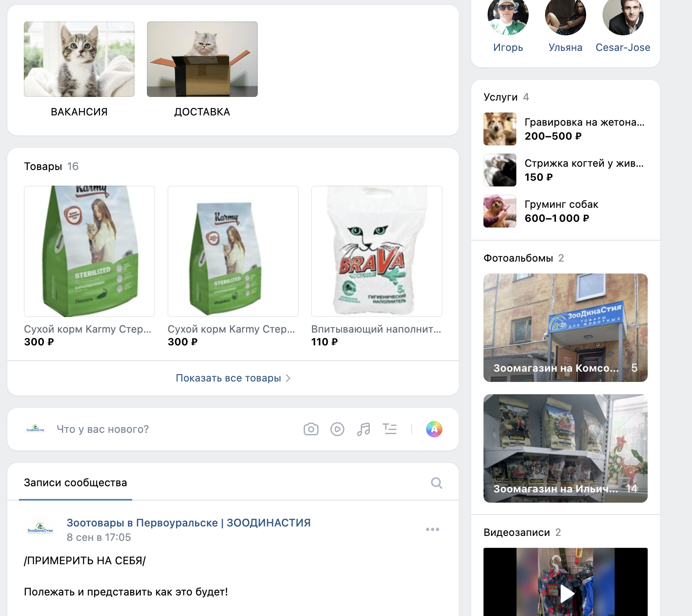Image resolution: width=692 pixels, height=616 pixels.
Task: Click the music note icon in post box
Action: point(363,429)
